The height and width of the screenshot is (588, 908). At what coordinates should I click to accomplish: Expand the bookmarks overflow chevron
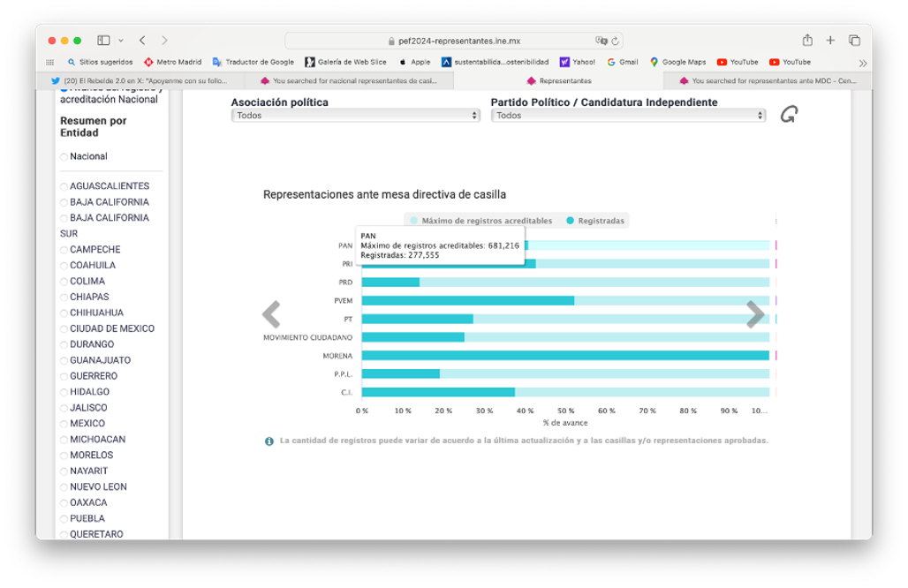tap(862, 63)
